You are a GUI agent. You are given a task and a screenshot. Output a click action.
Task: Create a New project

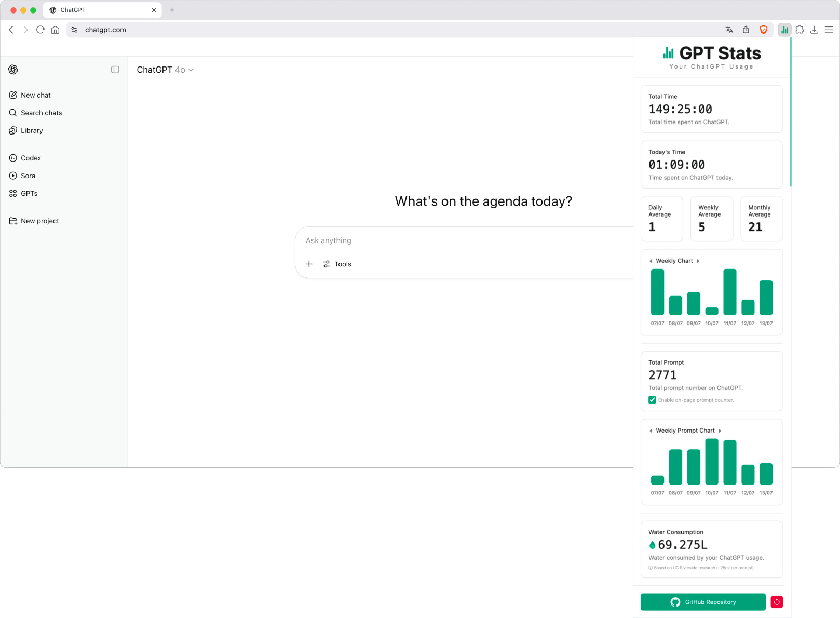click(x=39, y=221)
